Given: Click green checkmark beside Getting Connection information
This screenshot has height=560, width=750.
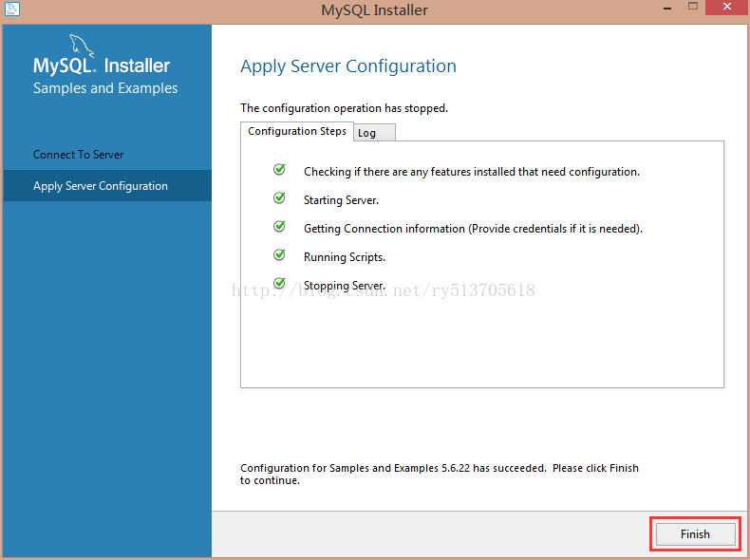Looking at the screenshot, I should 279,227.
